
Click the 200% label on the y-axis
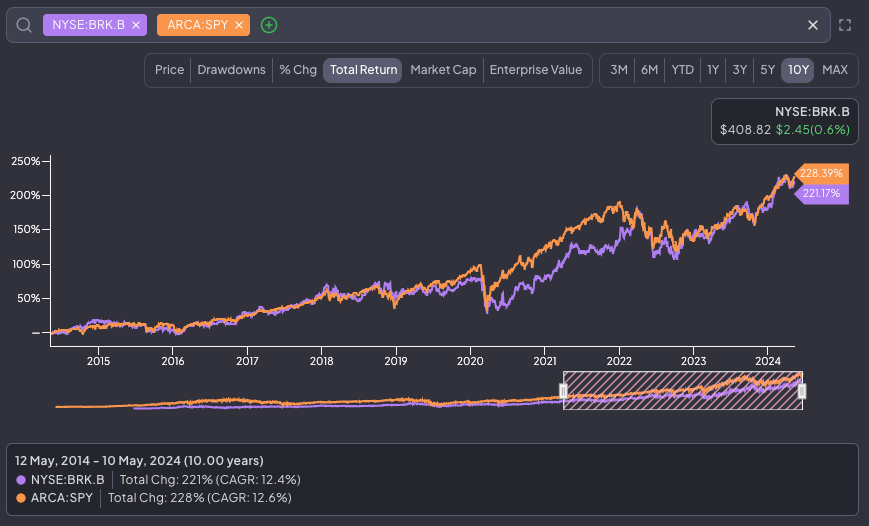[x=25, y=196]
